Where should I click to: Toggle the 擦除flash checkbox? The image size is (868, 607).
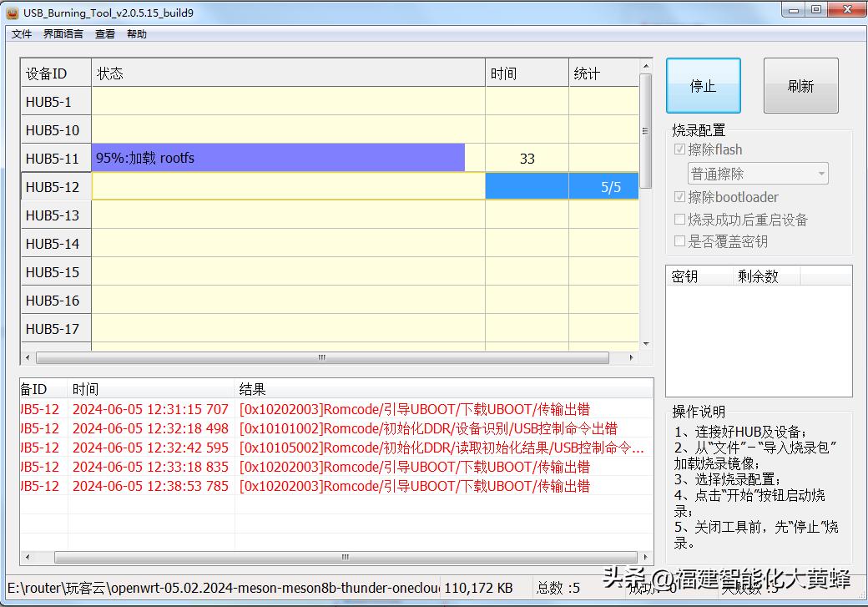click(x=680, y=149)
